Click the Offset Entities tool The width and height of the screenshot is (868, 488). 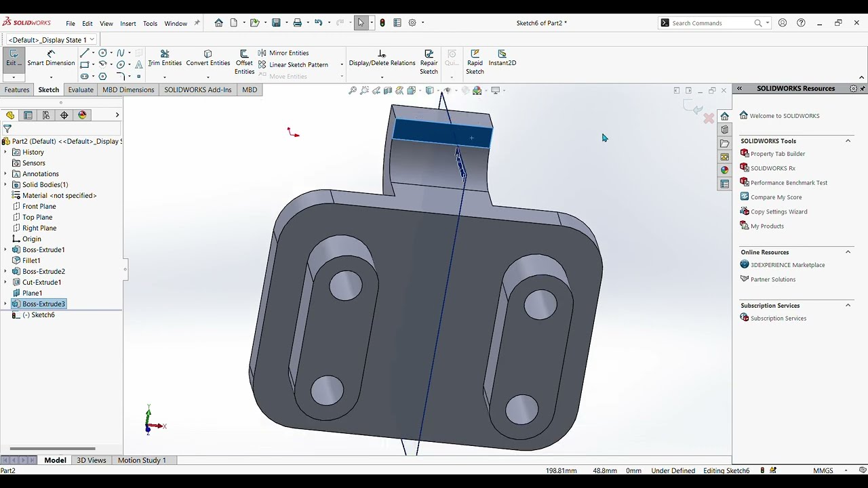tap(244, 62)
